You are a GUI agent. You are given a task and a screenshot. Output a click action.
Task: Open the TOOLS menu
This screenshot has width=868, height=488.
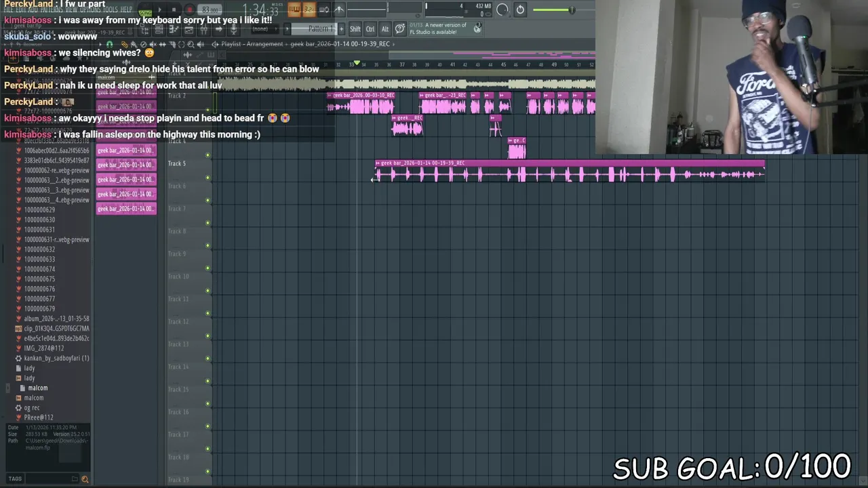(x=111, y=9)
